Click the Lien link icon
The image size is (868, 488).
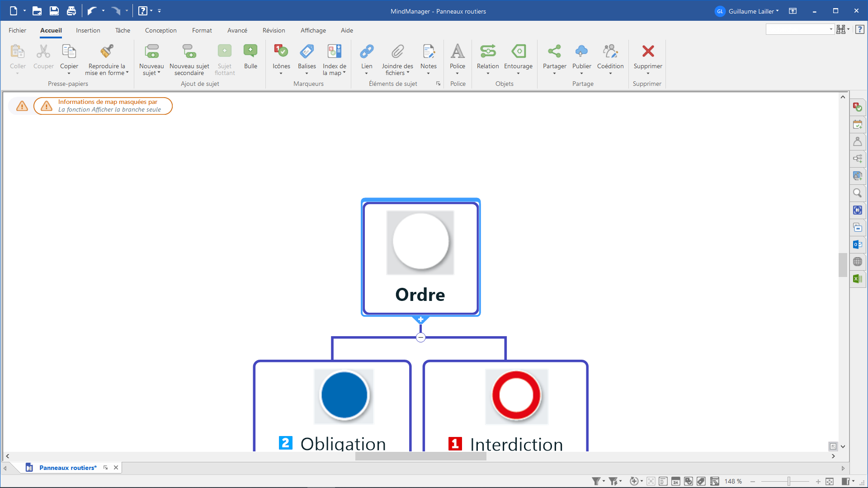click(367, 52)
